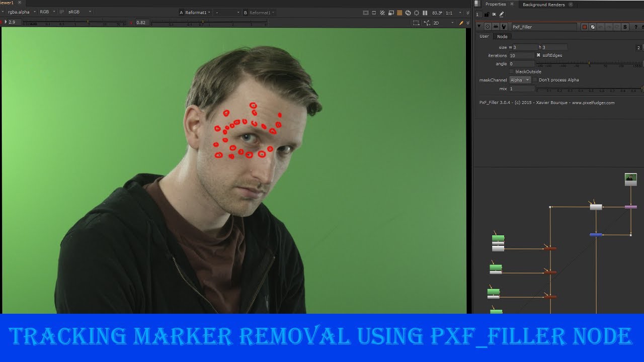The height and width of the screenshot is (362, 644).
Task: Switch to the Background Renders tab
Action: point(543,5)
